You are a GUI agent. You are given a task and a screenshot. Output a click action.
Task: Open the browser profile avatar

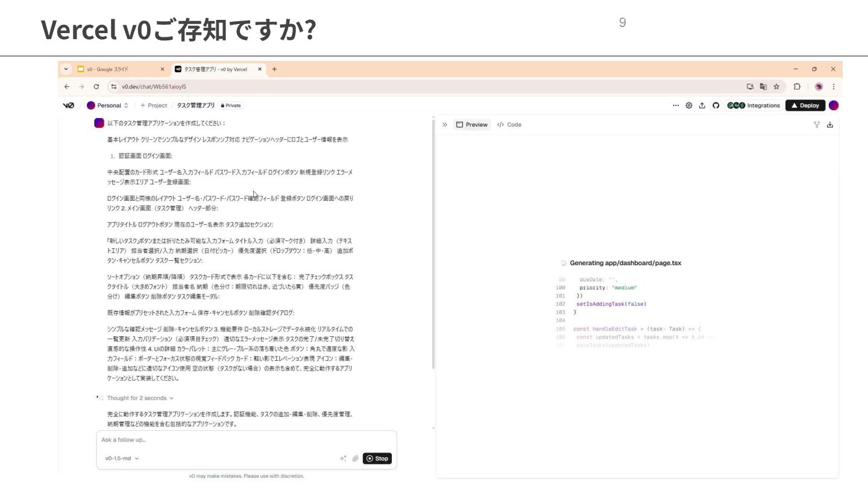click(x=819, y=87)
